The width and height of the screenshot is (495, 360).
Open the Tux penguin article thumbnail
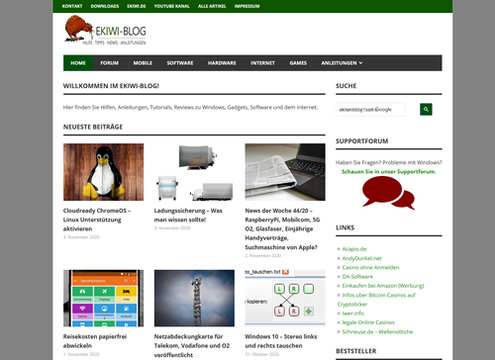(x=103, y=172)
